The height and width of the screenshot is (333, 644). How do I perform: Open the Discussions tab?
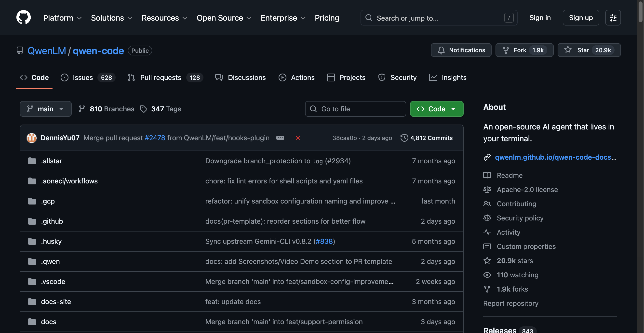[240, 77]
